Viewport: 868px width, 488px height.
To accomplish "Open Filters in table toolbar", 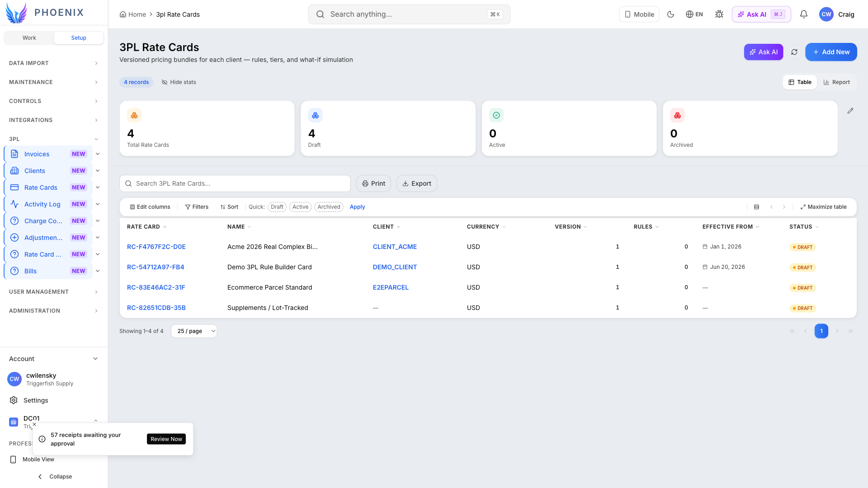I will [197, 207].
